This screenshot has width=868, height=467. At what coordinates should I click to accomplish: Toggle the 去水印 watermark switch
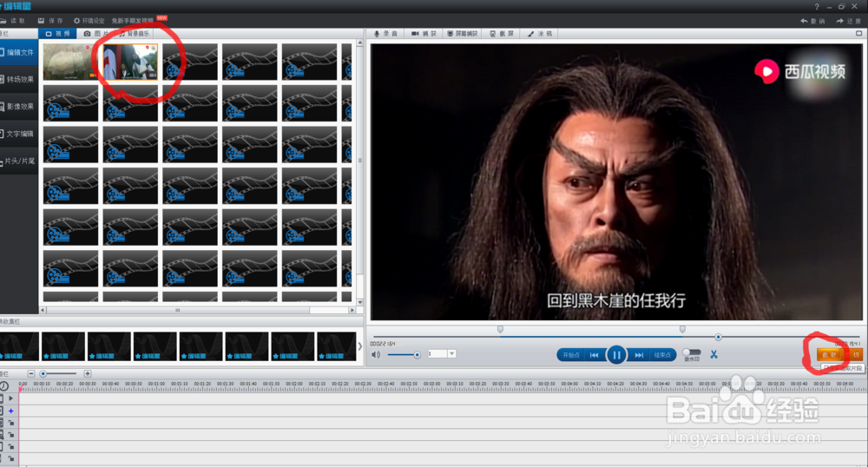click(x=692, y=352)
